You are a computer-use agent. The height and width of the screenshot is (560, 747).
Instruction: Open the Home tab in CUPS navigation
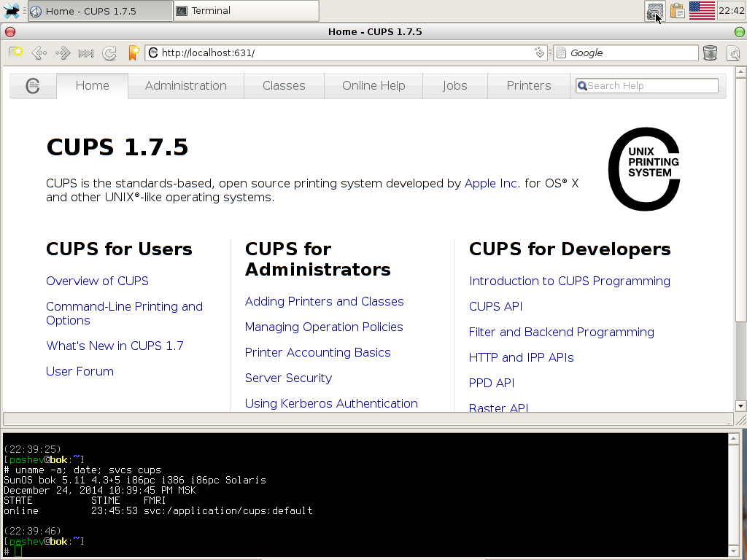click(x=93, y=86)
